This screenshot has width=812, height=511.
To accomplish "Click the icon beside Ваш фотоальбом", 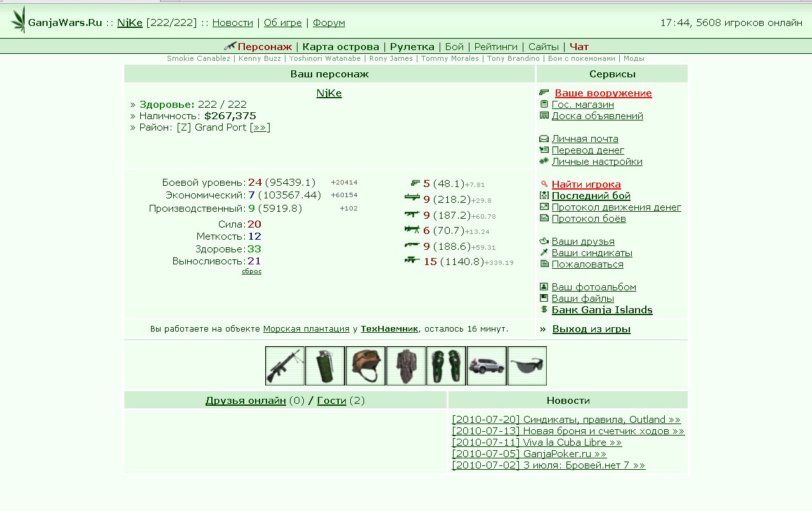I will (544, 287).
